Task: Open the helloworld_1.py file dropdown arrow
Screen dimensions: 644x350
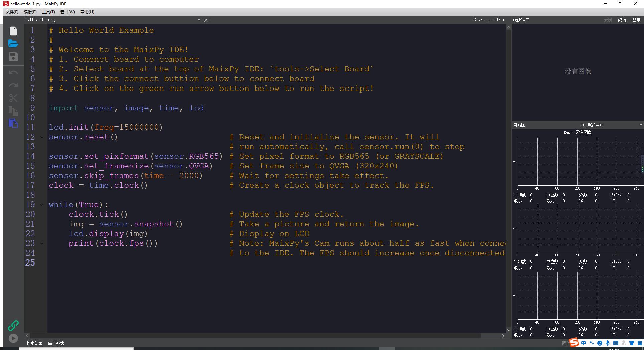Action: click(199, 20)
